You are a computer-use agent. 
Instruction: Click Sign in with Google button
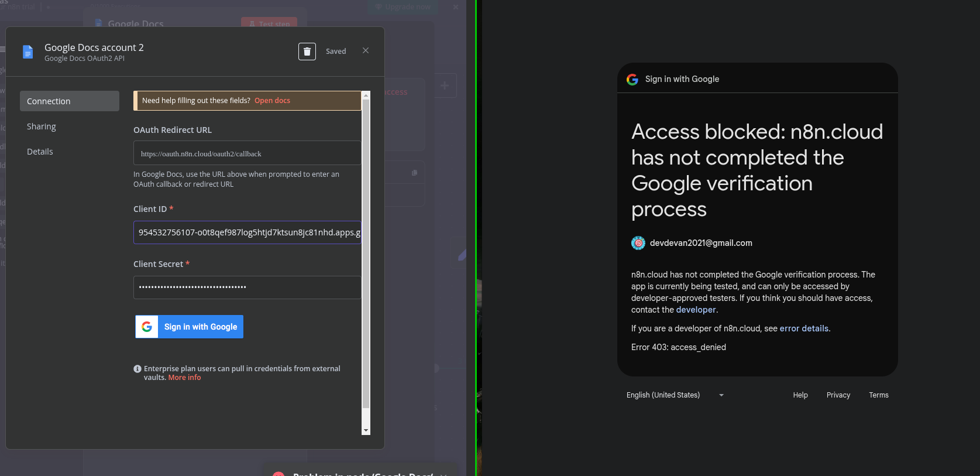189,327
